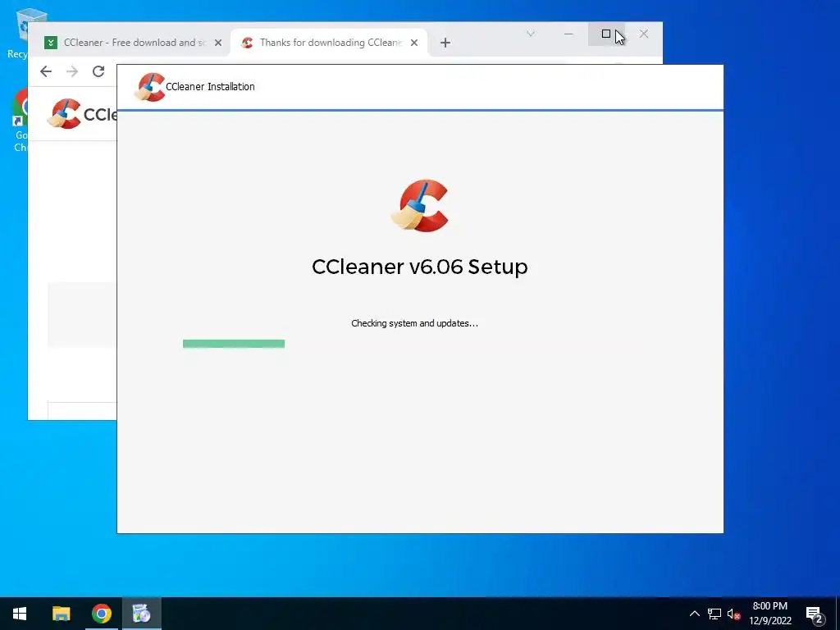840x630 pixels.
Task: Open the Windows Start menu
Action: tap(20, 614)
